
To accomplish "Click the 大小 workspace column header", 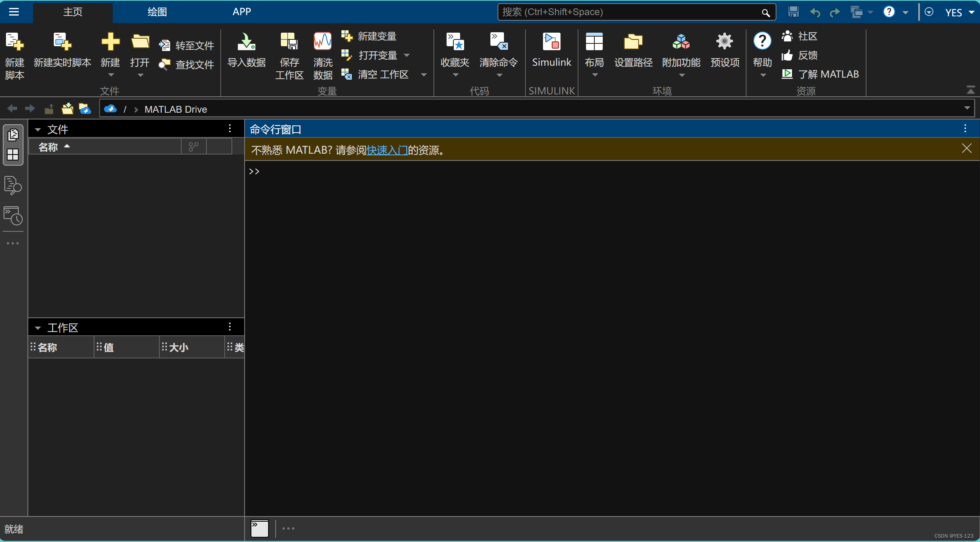I will tap(192, 347).
